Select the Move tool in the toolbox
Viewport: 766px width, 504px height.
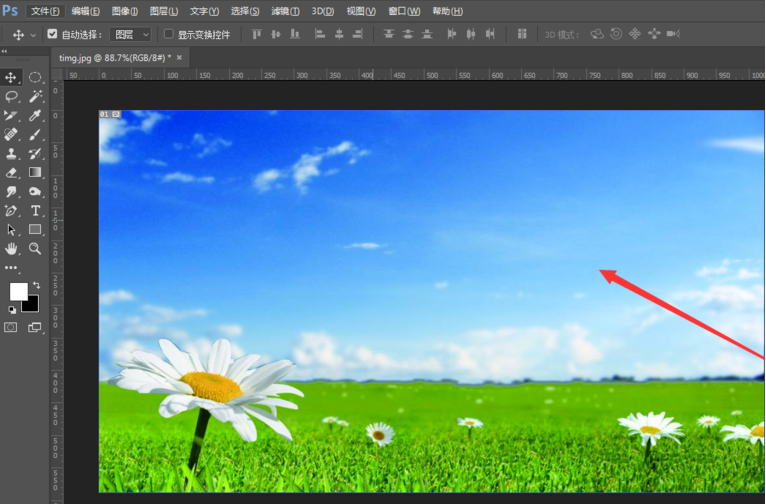11,77
